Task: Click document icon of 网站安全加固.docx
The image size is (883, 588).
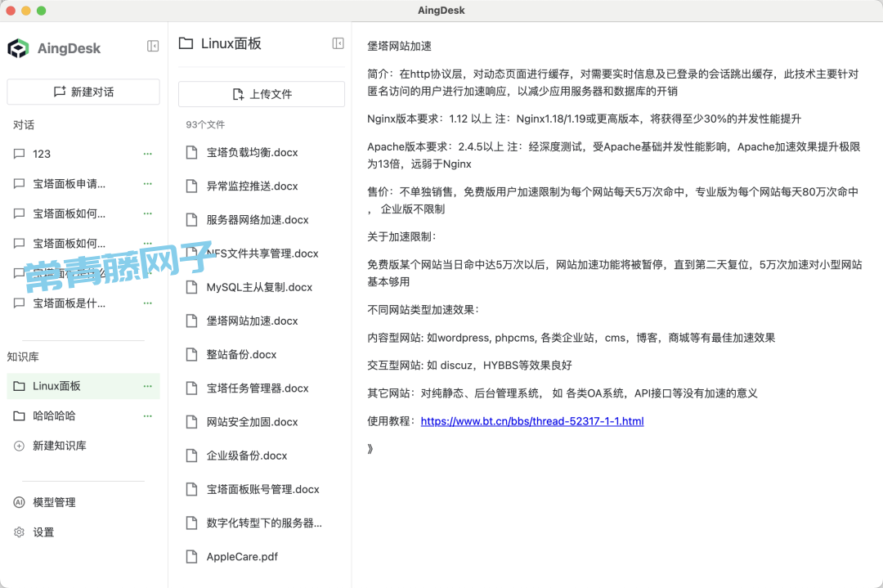Action: [x=191, y=422]
